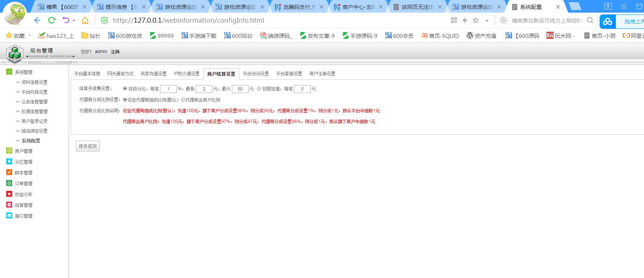Click the 最大 amount input field
Image resolution: width=644 pixels, height=278 pixels.
tap(240, 89)
